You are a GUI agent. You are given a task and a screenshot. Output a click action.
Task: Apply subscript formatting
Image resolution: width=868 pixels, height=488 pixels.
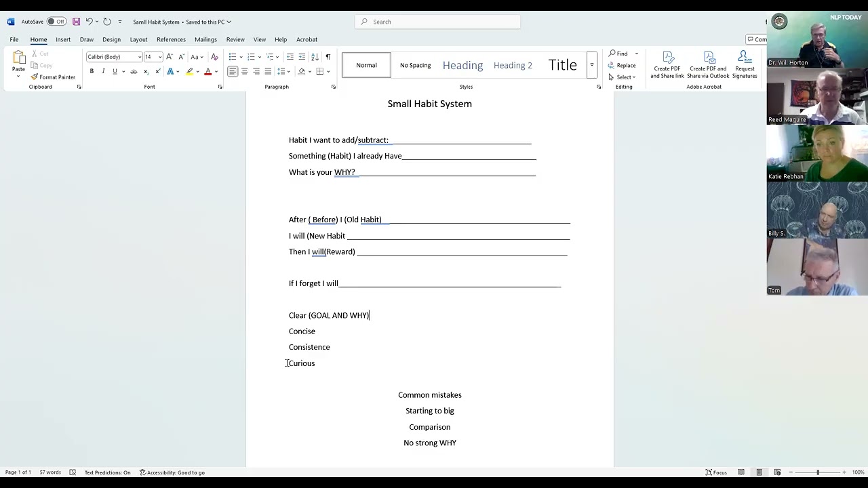146,71
